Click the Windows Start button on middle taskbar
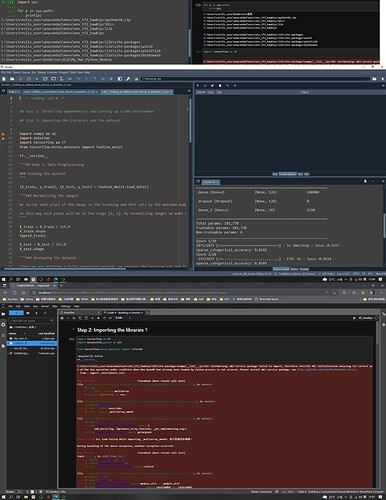Image resolution: width=386 pixels, height=500 pixels. point(3,279)
